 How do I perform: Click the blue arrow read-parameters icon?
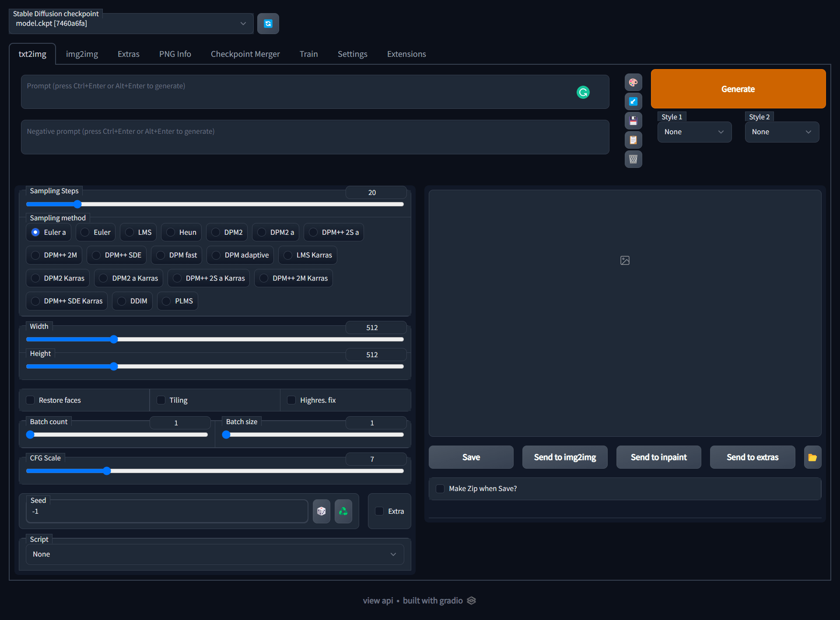[633, 101]
